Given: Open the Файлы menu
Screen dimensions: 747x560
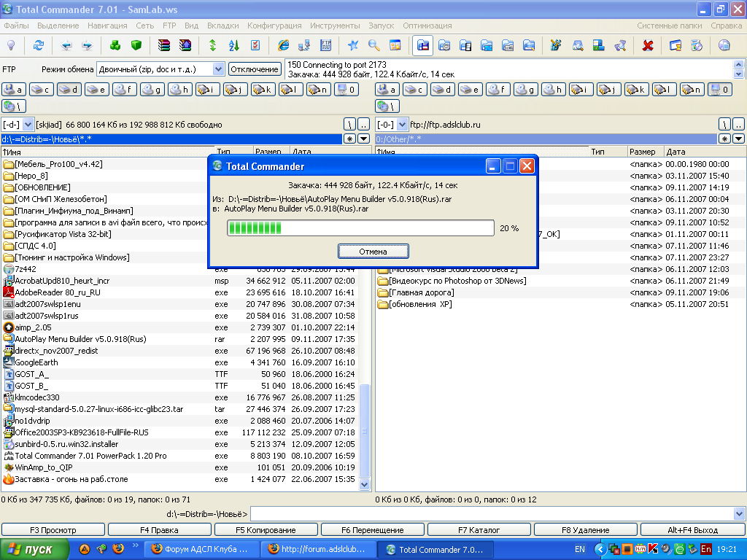Looking at the screenshot, I should (x=16, y=26).
